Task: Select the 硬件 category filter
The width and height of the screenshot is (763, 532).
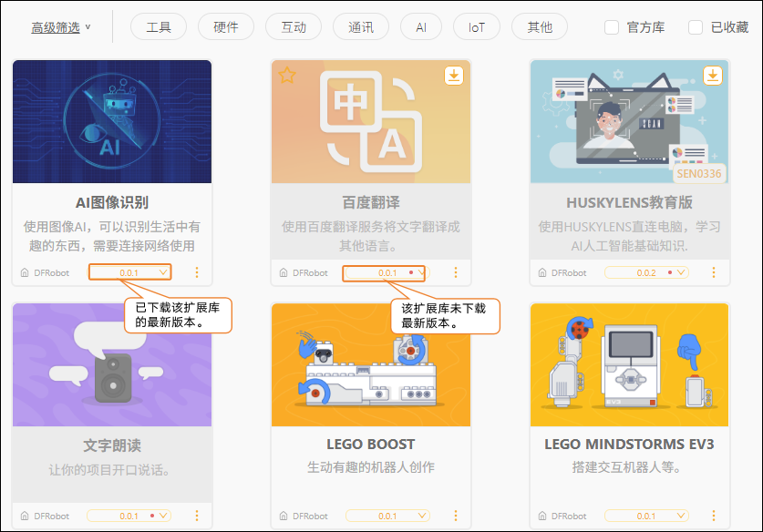Action: coord(226,27)
